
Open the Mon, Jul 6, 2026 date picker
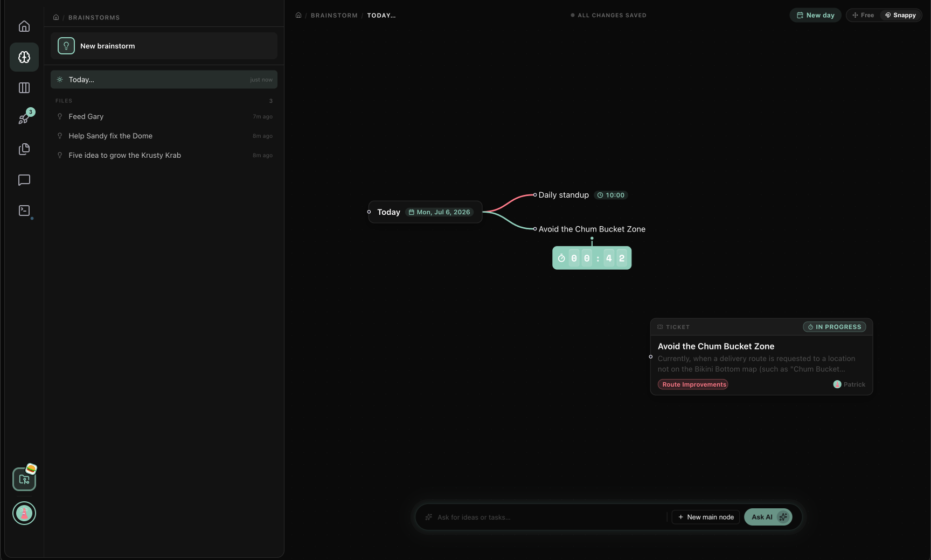pyautogui.click(x=440, y=212)
